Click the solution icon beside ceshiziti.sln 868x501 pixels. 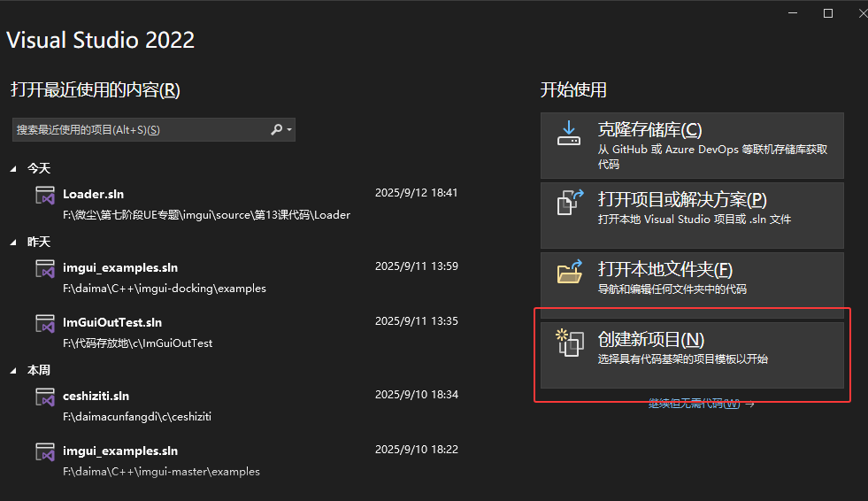point(45,397)
